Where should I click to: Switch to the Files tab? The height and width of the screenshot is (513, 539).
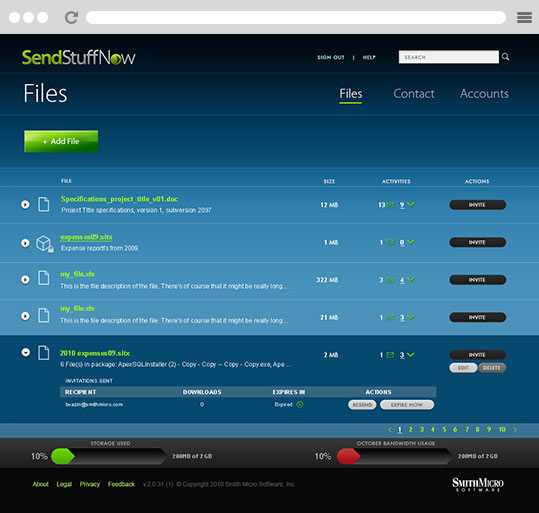pyautogui.click(x=351, y=94)
